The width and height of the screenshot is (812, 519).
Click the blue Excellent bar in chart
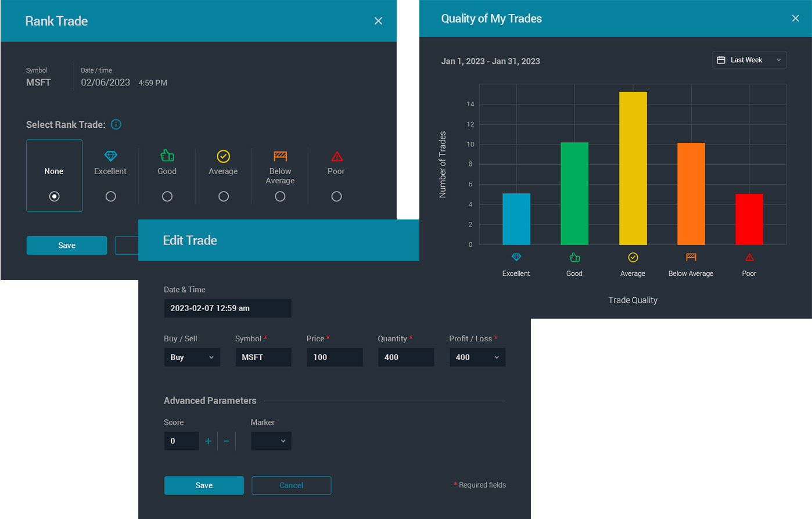click(516, 219)
